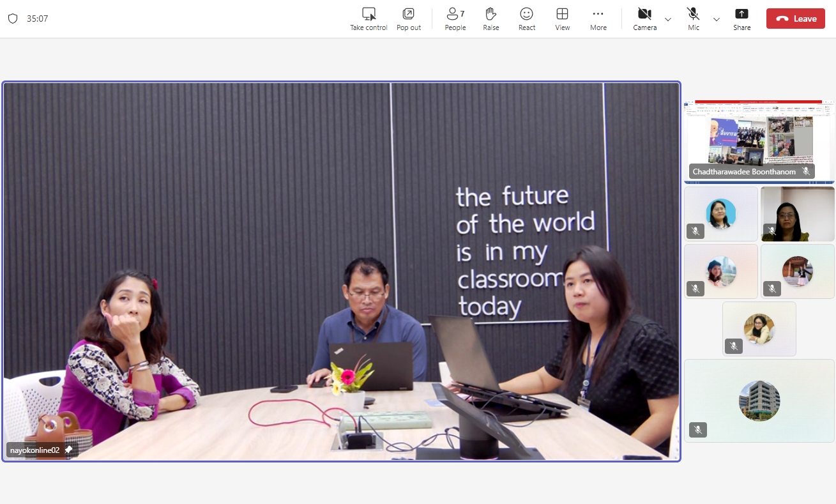The height and width of the screenshot is (504, 836).
Task: Select the participant tile with live video
Action: 797,213
